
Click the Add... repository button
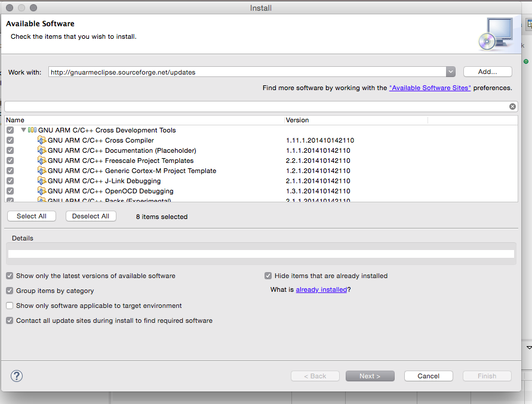click(488, 72)
